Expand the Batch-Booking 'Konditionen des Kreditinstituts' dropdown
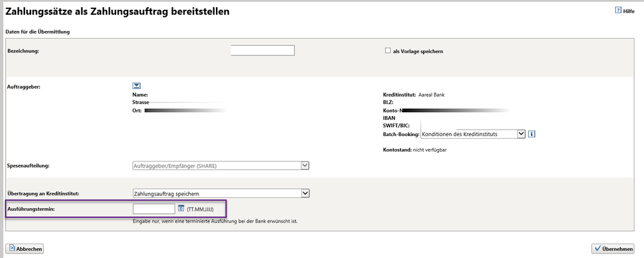644x258 pixels. click(x=473, y=134)
